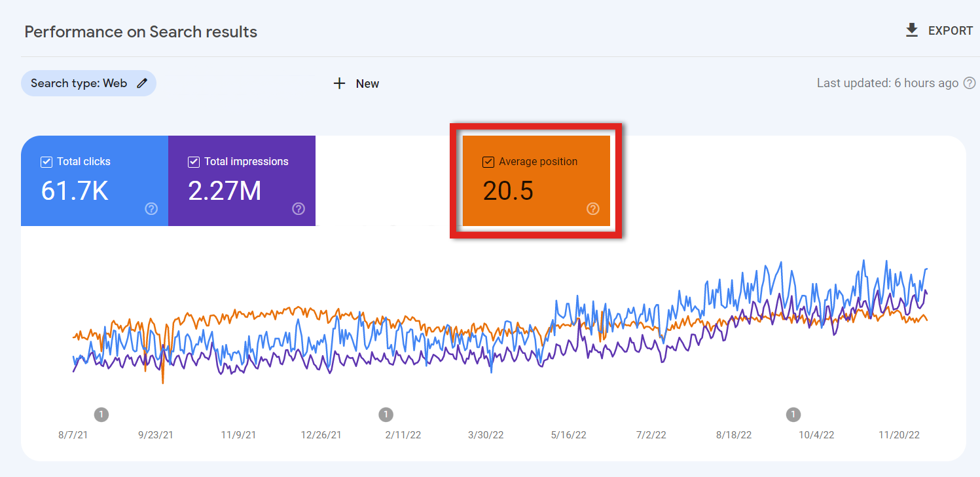This screenshot has height=477, width=980.
Task: Uncheck the Total clicks checkbox
Action: click(46, 161)
